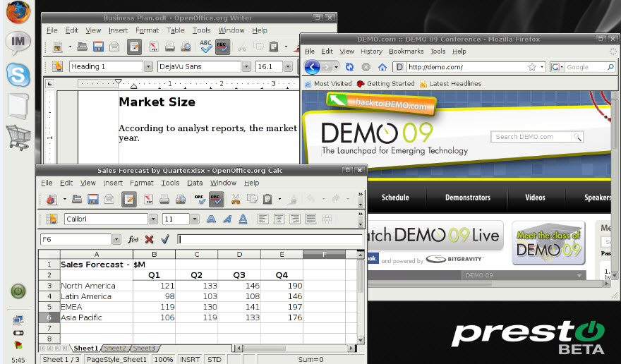Toggle AutoSpellcheck in Writer toolbar

click(222, 47)
